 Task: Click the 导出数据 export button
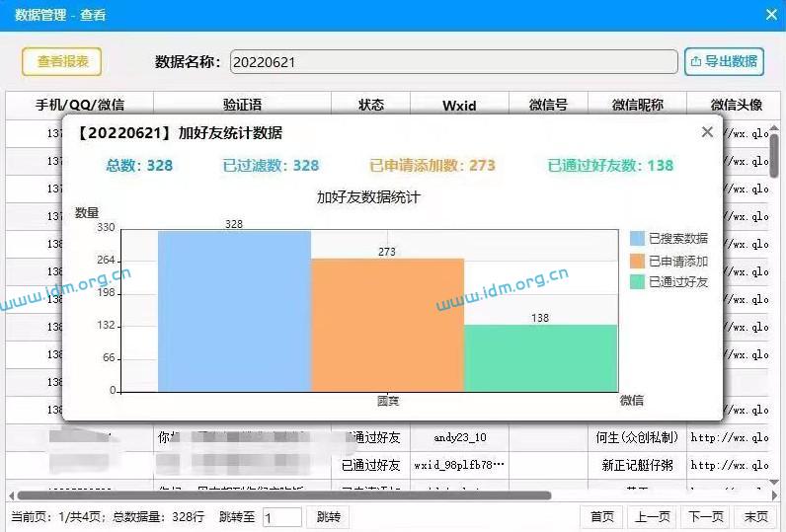click(724, 61)
